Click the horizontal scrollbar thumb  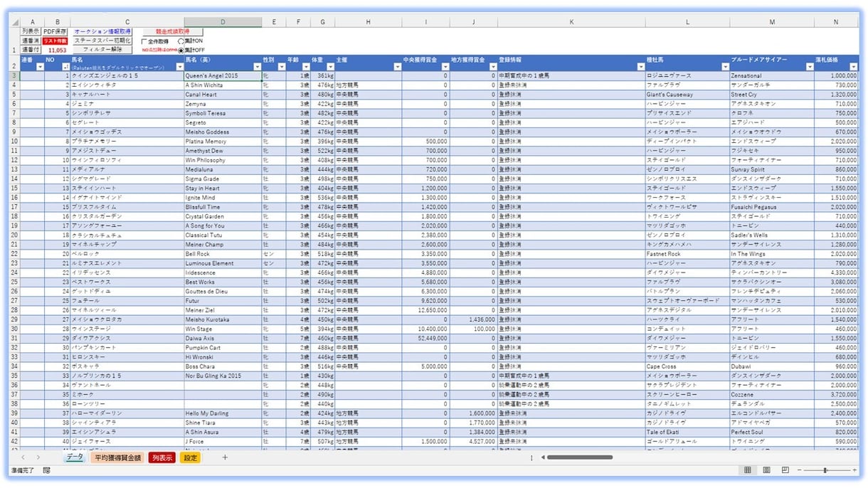click(580, 457)
